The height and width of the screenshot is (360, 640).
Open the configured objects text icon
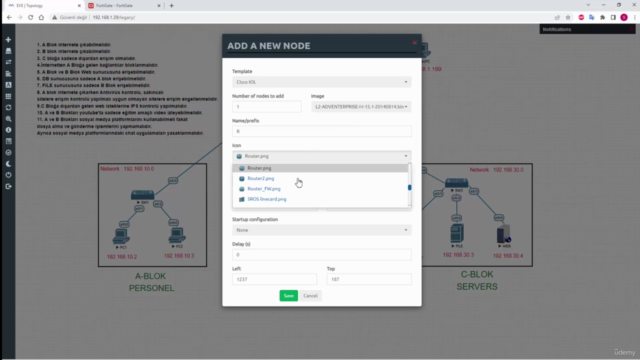(8, 85)
